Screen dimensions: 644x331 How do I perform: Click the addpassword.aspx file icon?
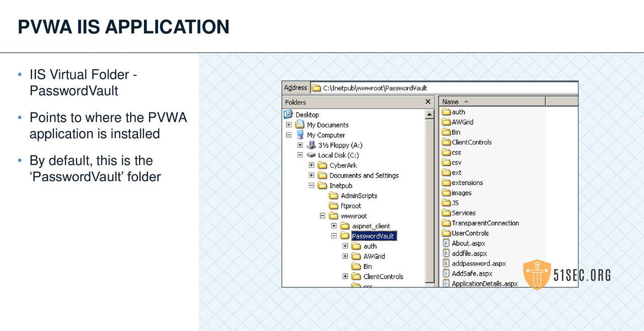(446, 263)
